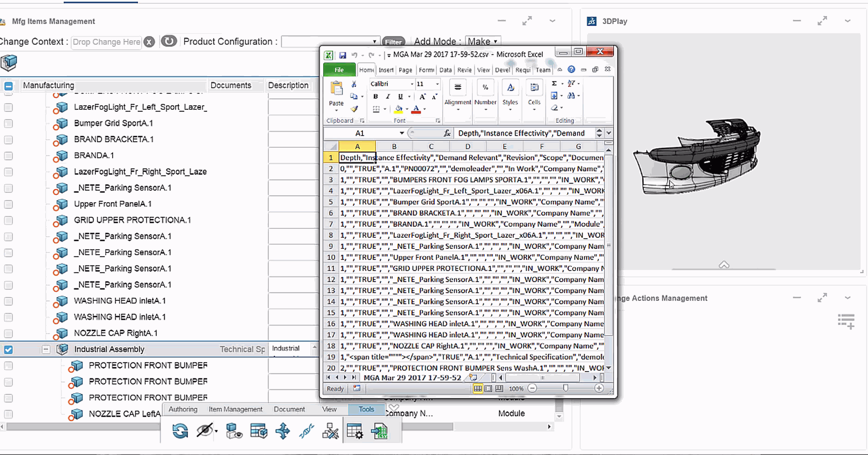Click the Excel Save icon in quick access
The height and width of the screenshot is (455, 868).
343,55
